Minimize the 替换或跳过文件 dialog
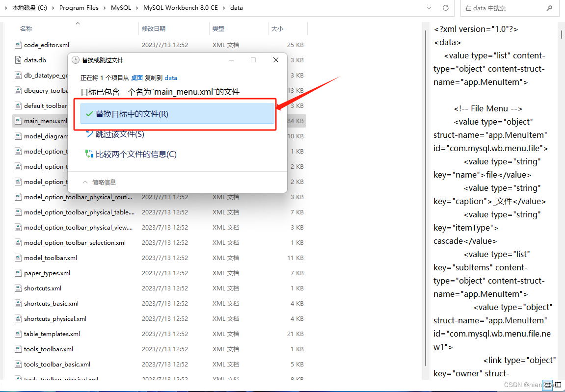This screenshot has height=392, width=565. (231, 60)
